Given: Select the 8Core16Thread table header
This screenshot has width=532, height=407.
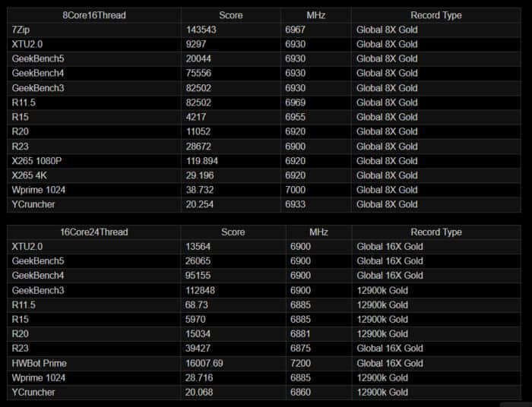Looking at the screenshot, I should (94, 15).
